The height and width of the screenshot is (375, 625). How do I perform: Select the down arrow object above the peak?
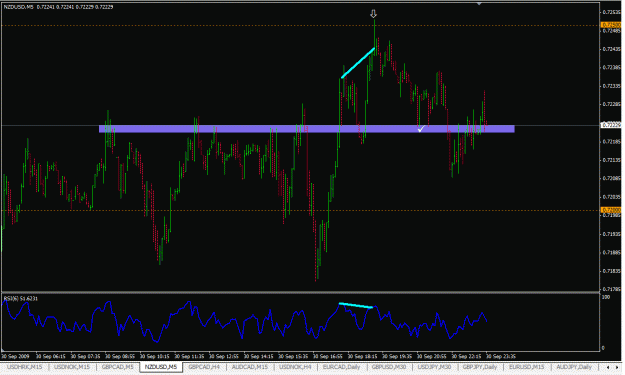pyautogui.click(x=373, y=14)
